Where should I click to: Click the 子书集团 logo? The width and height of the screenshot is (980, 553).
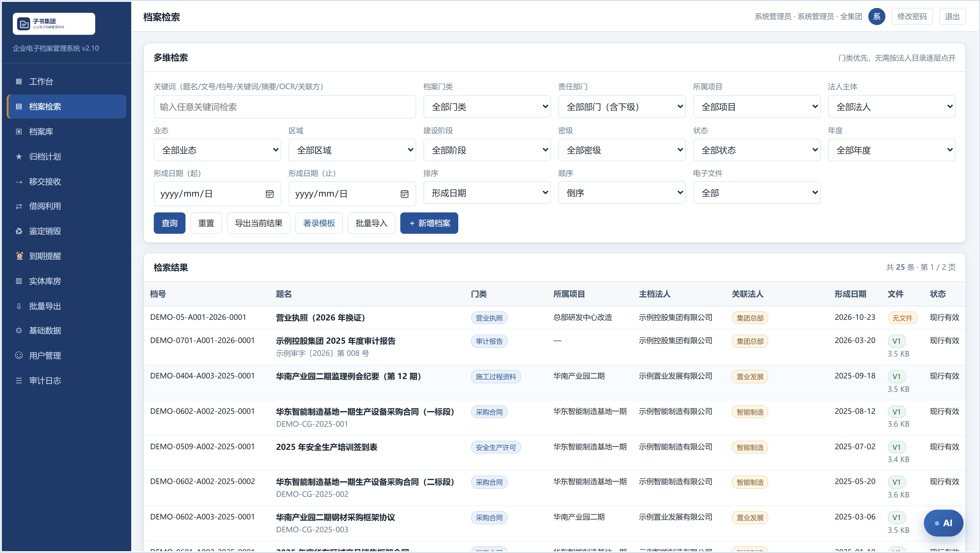coord(54,23)
